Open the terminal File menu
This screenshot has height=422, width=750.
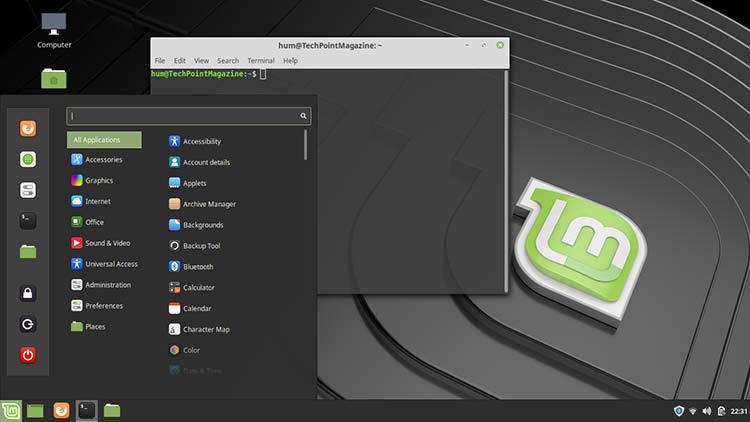pos(160,61)
